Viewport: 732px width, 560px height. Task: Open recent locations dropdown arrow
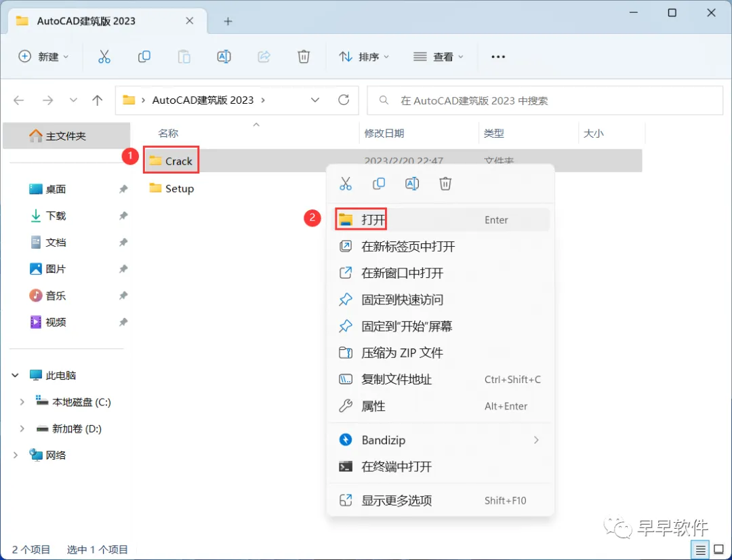pyautogui.click(x=73, y=100)
